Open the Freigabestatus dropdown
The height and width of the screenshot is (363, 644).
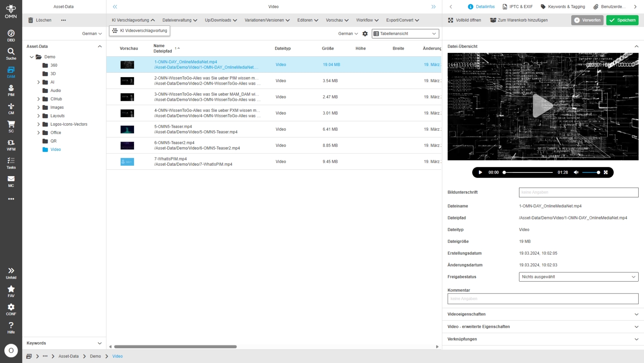(578, 277)
